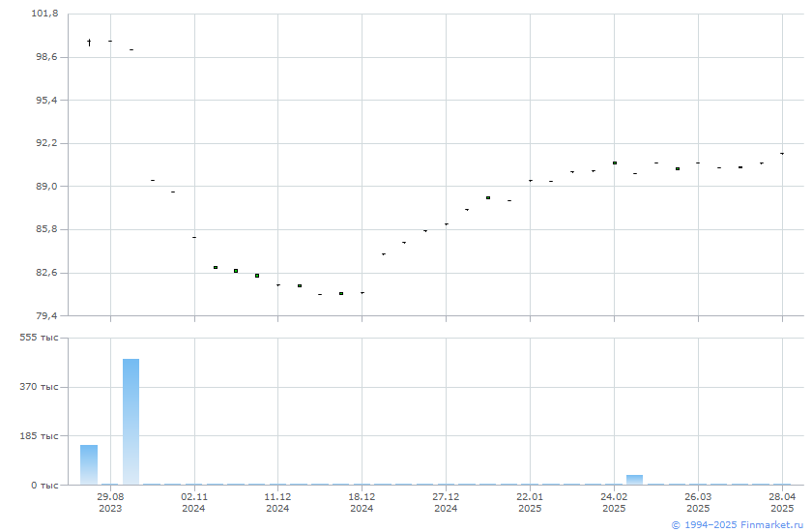This screenshot has width=812, height=532.
Task: Click the small volume bar after 24.02 2025
Action: pyautogui.click(x=634, y=480)
